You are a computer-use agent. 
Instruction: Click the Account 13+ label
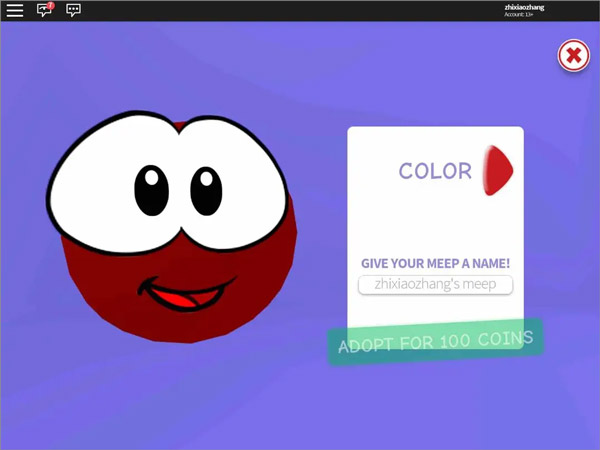click(522, 15)
